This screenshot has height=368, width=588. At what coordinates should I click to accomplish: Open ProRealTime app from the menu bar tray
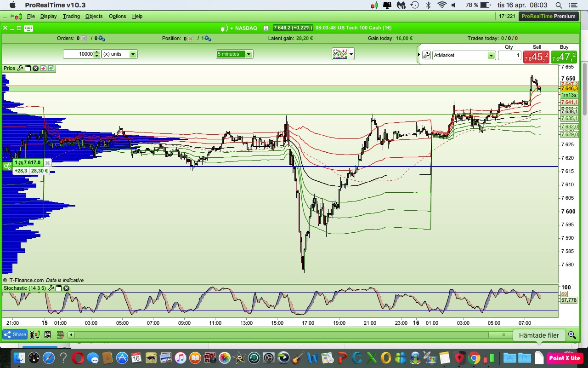(375, 5)
